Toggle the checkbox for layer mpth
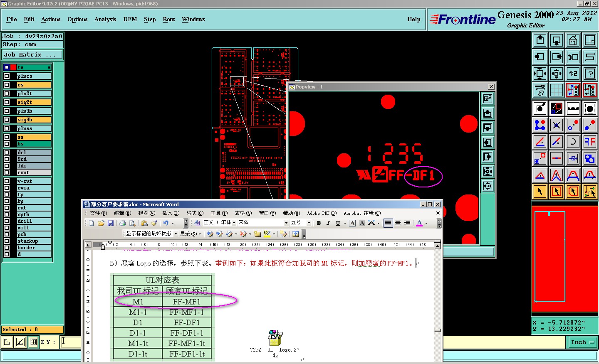Viewport: 599px width, 364px height. (7, 214)
